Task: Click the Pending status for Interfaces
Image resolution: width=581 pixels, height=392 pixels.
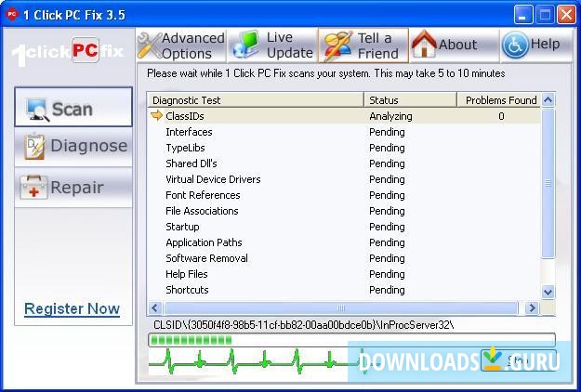Action: click(387, 132)
